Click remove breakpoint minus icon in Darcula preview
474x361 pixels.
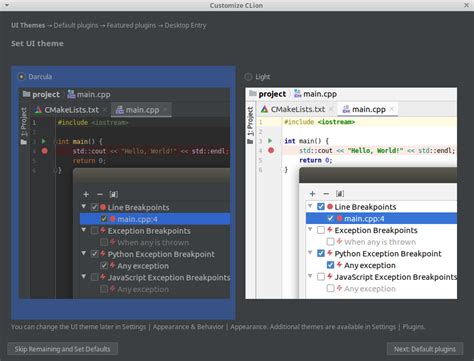click(x=100, y=194)
